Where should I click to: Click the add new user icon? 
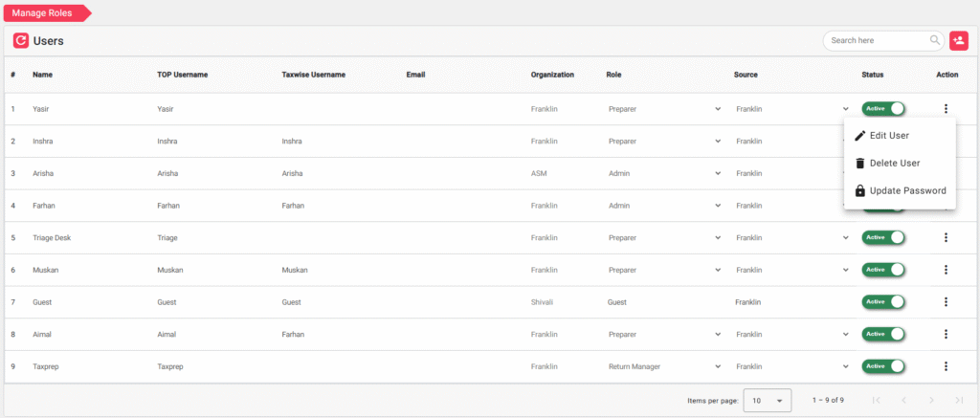point(958,41)
